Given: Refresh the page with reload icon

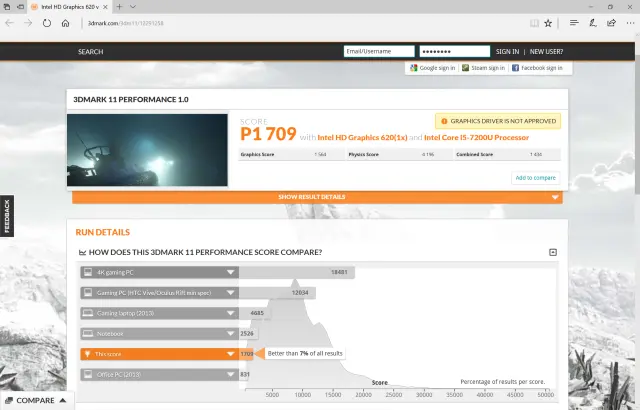Looking at the screenshot, I should coord(48,22).
